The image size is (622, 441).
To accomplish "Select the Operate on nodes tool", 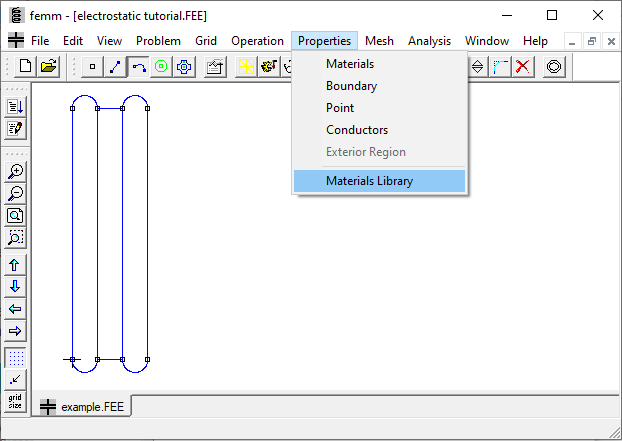I will pyautogui.click(x=93, y=66).
